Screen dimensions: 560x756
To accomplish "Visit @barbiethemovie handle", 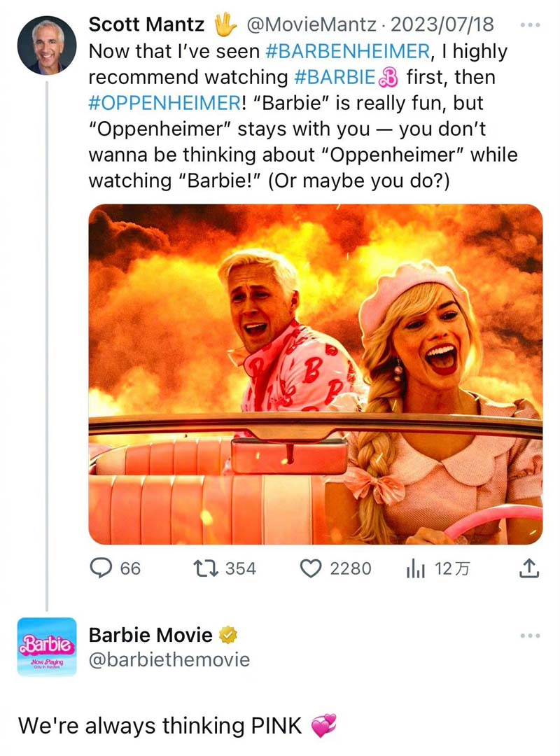I will click(169, 659).
